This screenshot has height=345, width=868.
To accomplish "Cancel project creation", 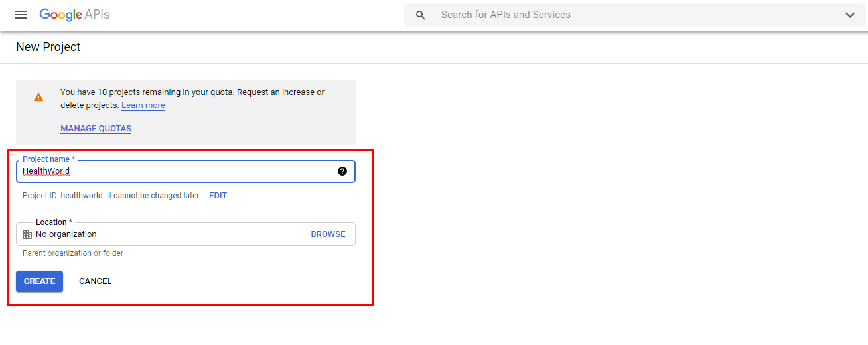I will 95,281.
